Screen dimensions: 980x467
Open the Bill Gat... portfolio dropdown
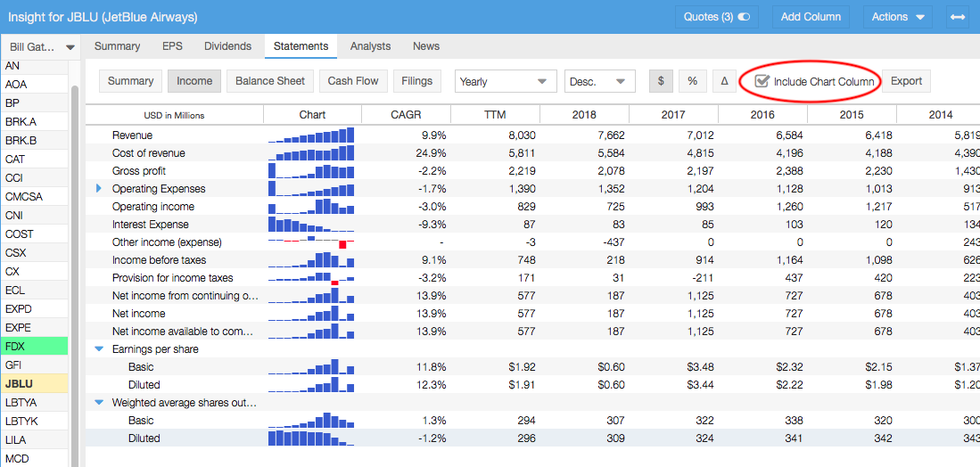click(x=41, y=47)
